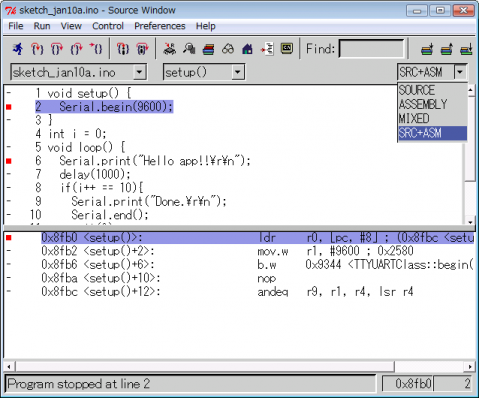
Task: Open the Run menu
Action: point(42,26)
